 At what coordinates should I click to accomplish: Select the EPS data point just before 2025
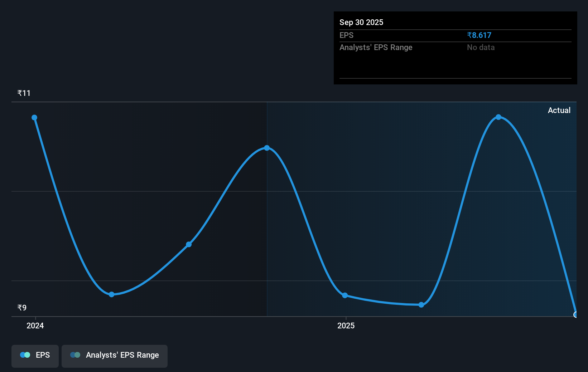(345, 295)
